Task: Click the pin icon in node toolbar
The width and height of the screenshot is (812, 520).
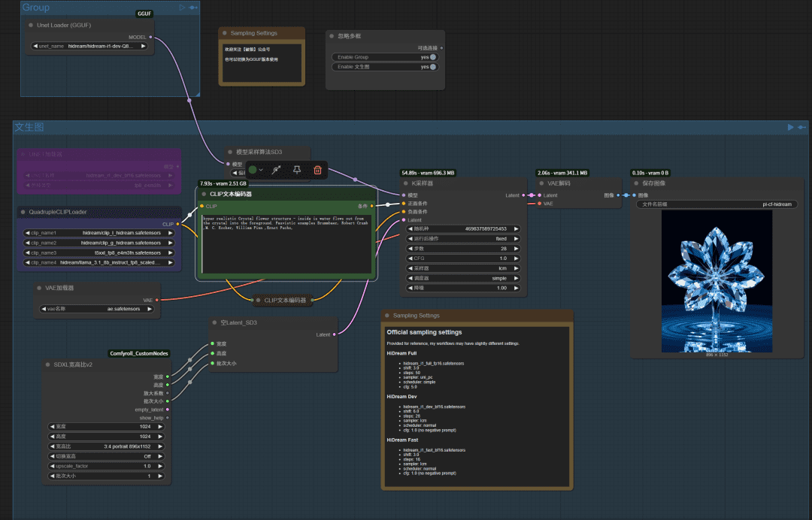Action: coord(297,170)
